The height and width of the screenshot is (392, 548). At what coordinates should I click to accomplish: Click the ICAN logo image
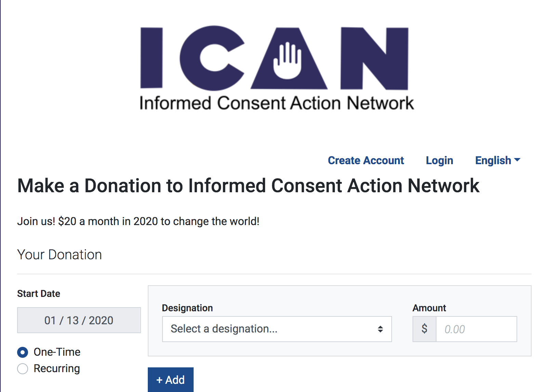coord(277,68)
